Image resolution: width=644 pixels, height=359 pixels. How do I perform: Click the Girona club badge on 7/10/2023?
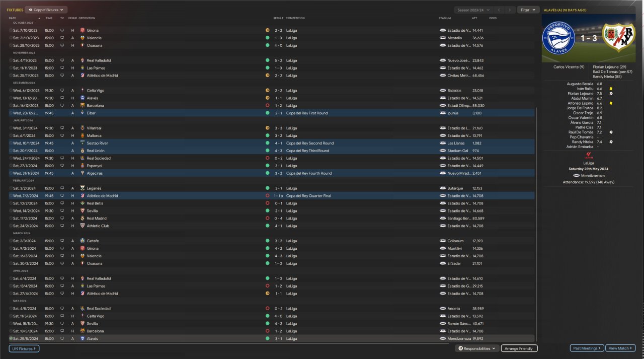tap(82, 30)
